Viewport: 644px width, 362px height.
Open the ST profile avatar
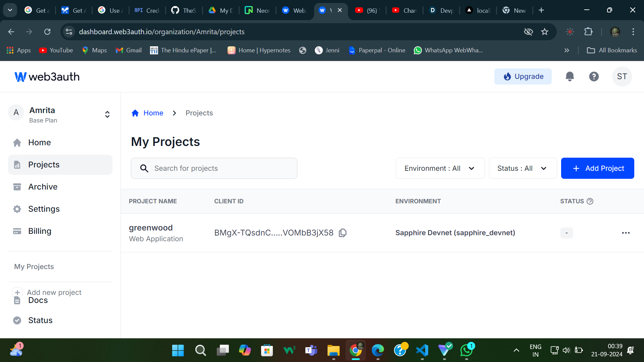tap(622, 76)
